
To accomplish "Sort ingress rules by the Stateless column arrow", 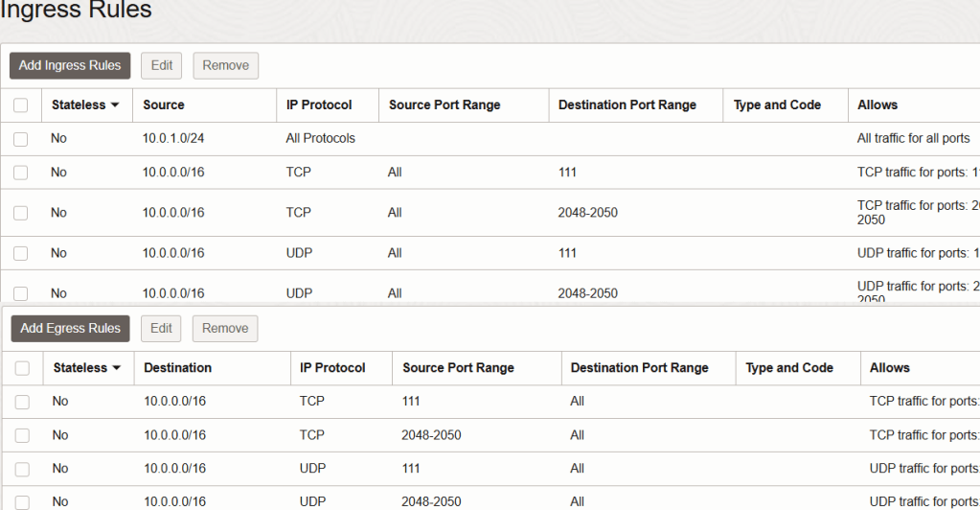I will coord(116,105).
